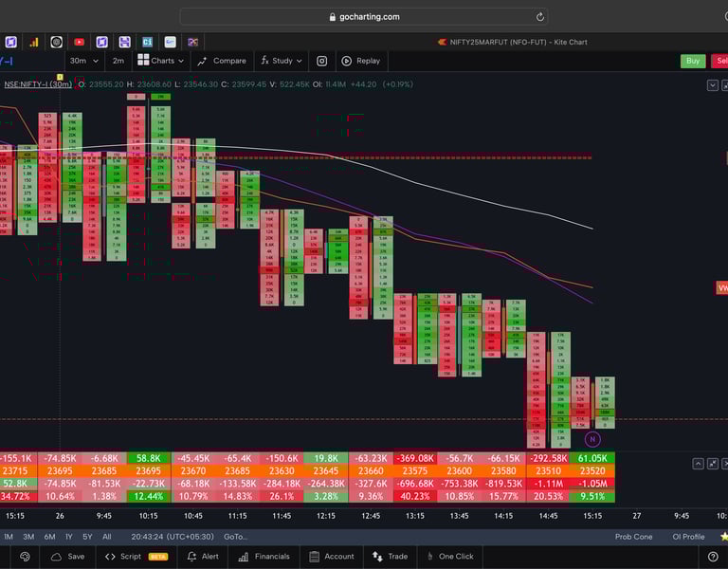
Task: Open Financials panel
Action: click(264, 557)
